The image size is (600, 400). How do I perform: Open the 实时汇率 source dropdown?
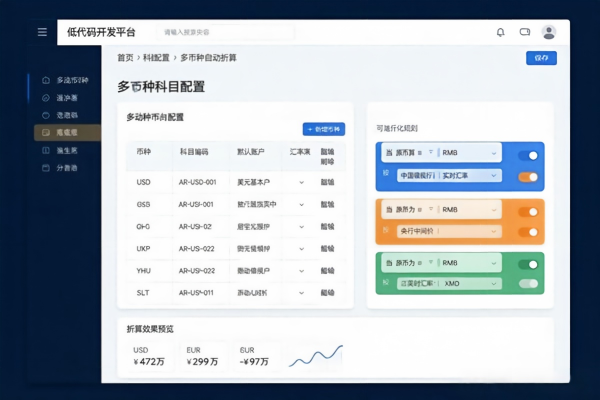click(x=449, y=176)
